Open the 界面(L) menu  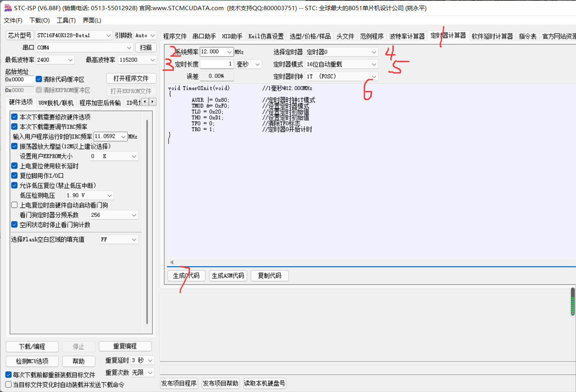pos(92,20)
